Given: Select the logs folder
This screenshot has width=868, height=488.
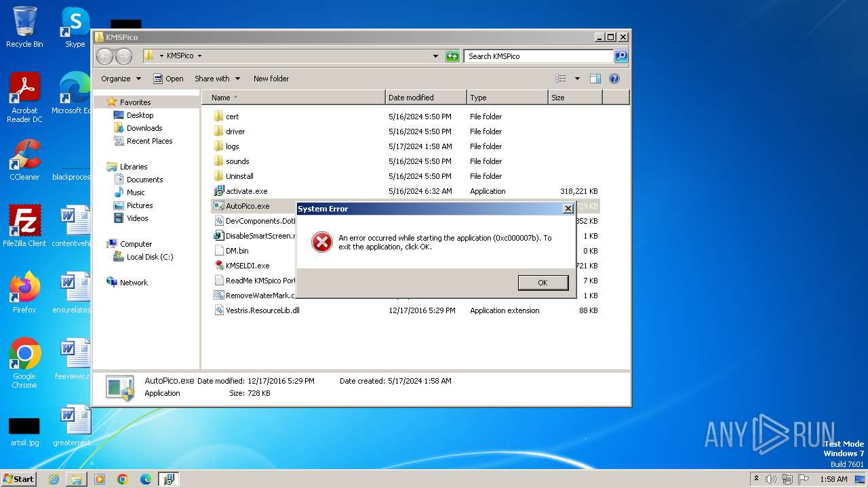Looking at the screenshot, I should (232, 146).
